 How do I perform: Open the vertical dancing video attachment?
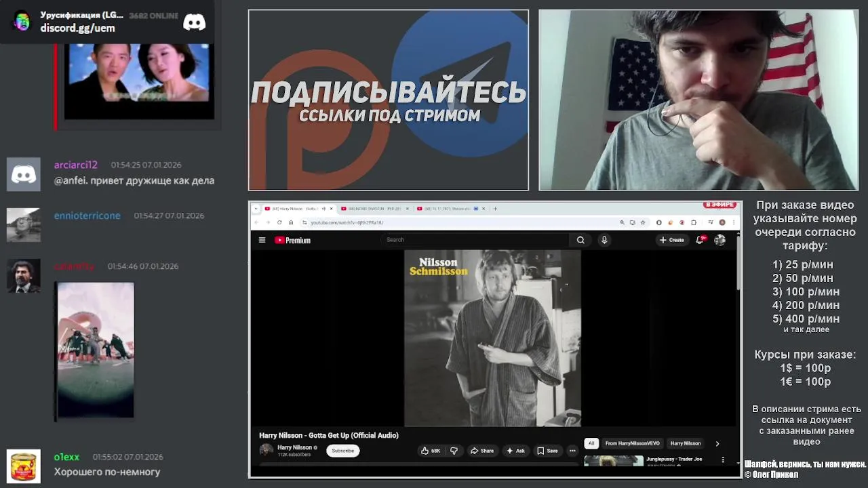tap(96, 350)
